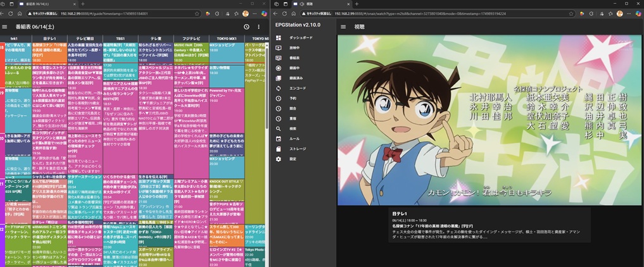The width and height of the screenshot is (644, 267).
Task: Click the ルール rule calendar icon
Action: pos(279,139)
